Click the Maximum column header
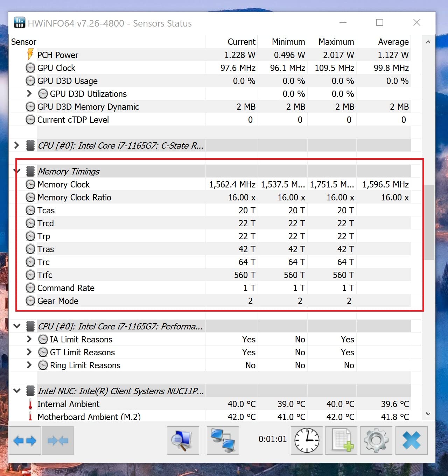 coord(336,42)
